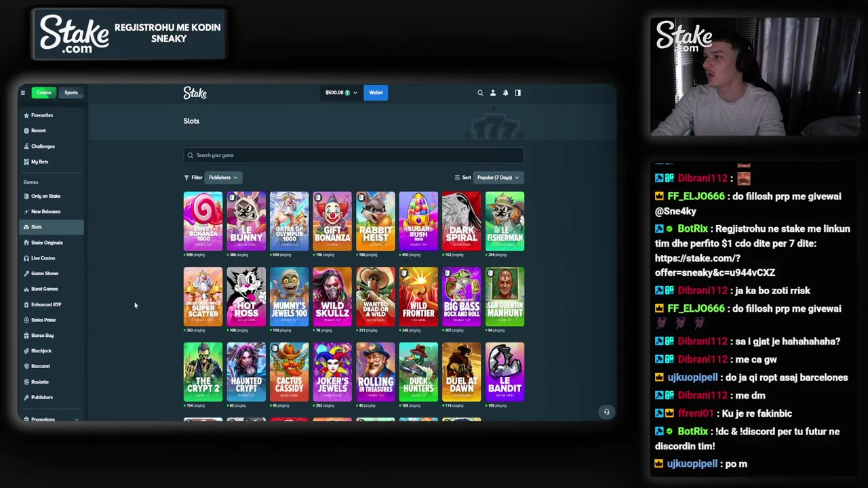Click the sort icon next to Sort
The height and width of the screenshot is (488, 868).
(x=458, y=178)
